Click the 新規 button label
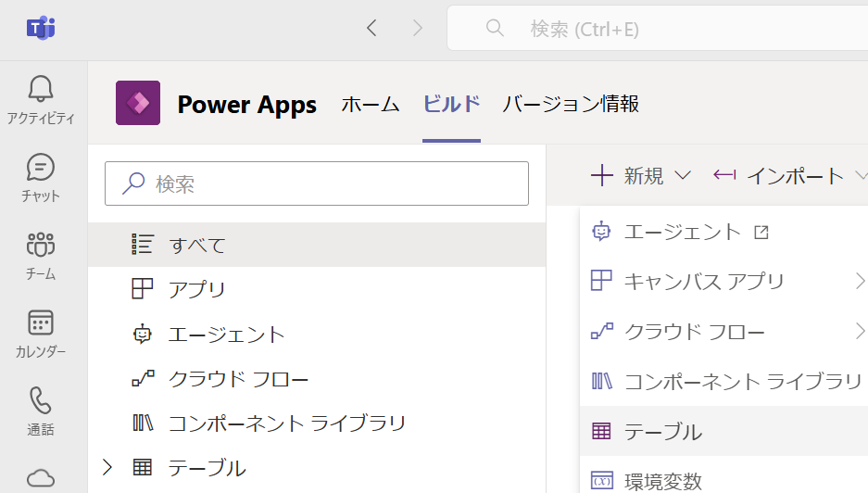868x493 pixels. [x=644, y=175]
